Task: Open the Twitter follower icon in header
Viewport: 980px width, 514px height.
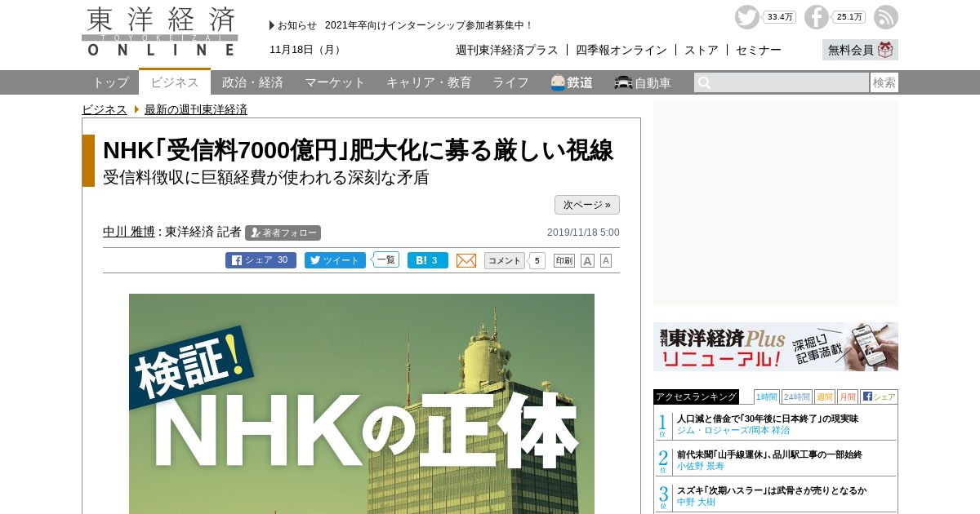Action: [746, 17]
